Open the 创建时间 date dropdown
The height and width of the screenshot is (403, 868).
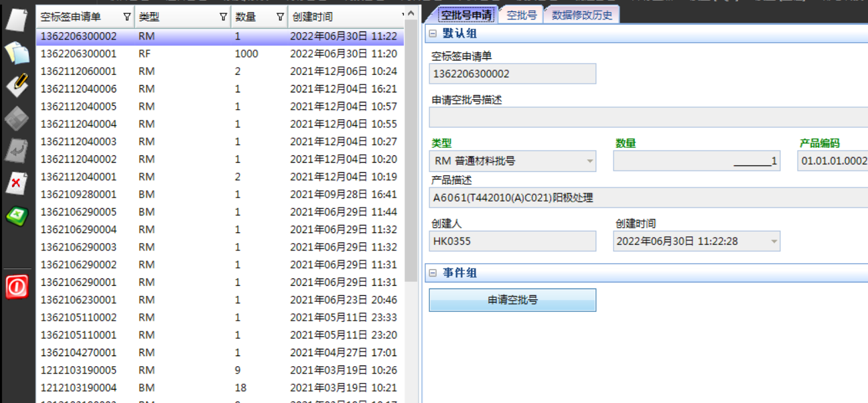pos(774,241)
